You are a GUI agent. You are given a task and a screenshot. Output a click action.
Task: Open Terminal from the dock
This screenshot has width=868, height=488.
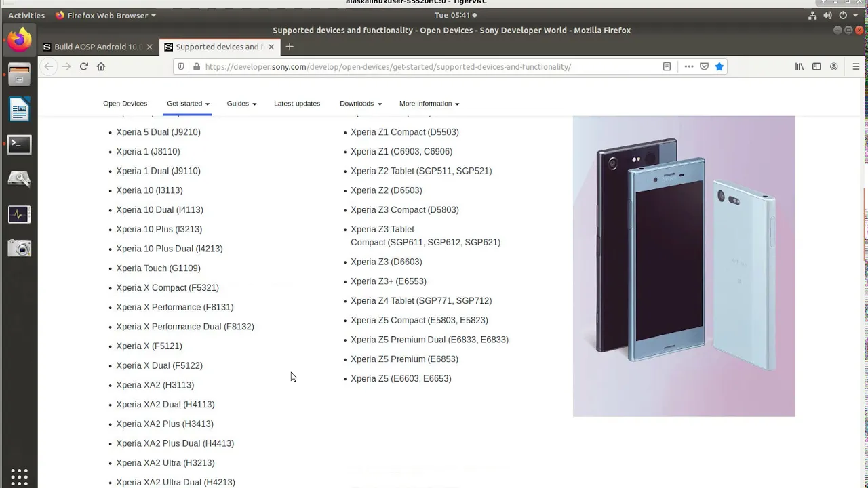coord(19,144)
